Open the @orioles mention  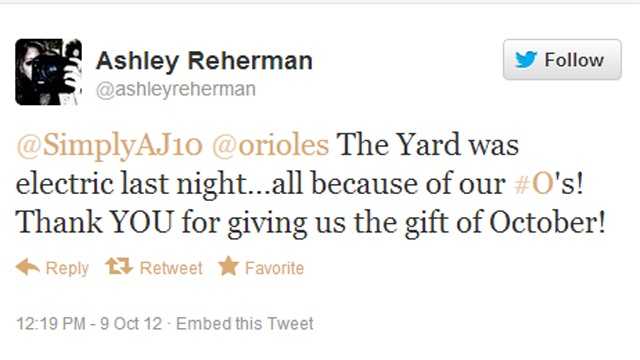(271, 145)
